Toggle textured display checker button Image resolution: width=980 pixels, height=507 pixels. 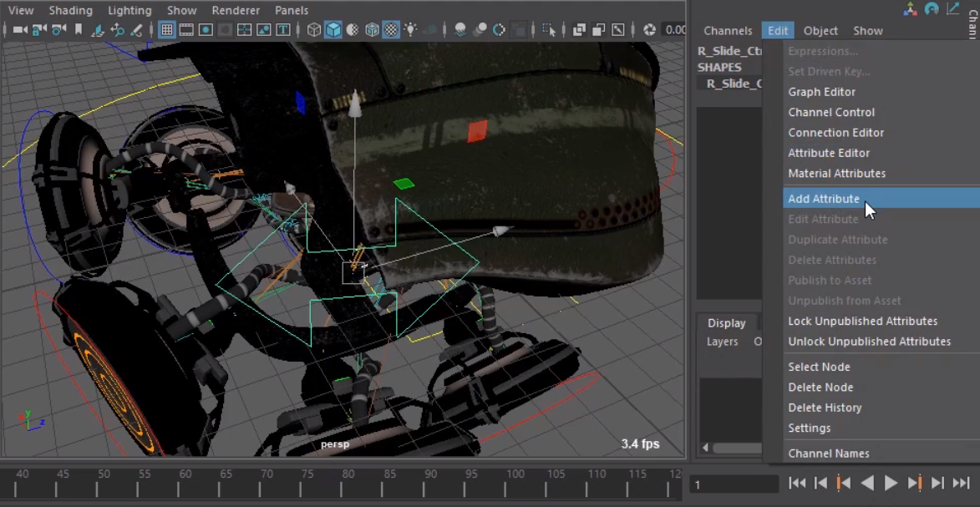click(x=390, y=30)
